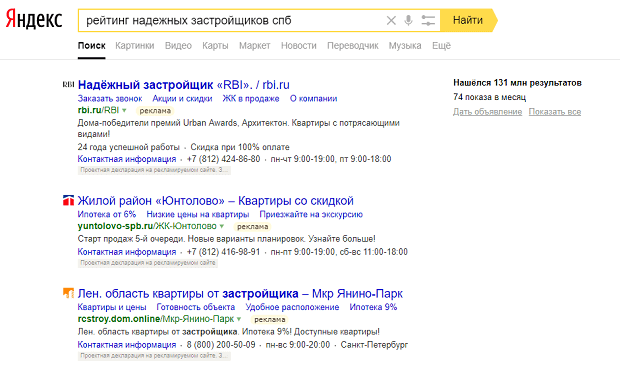
Task: Click phone number 8 (800) 200-50-09
Action: point(221,345)
